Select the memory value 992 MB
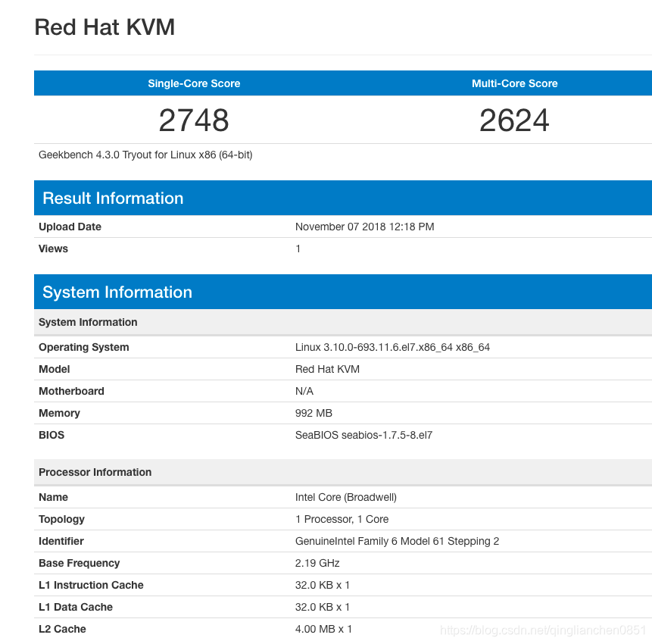The image size is (652, 644). tap(314, 413)
